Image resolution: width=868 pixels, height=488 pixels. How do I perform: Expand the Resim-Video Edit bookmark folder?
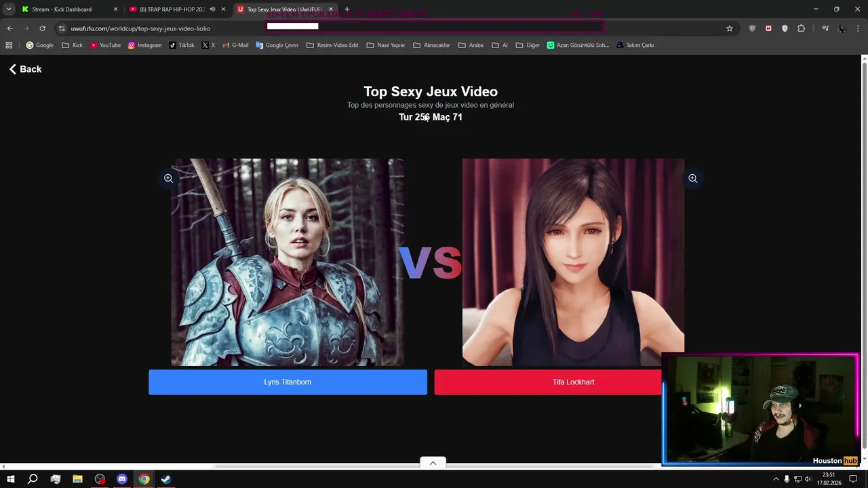pos(332,45)
